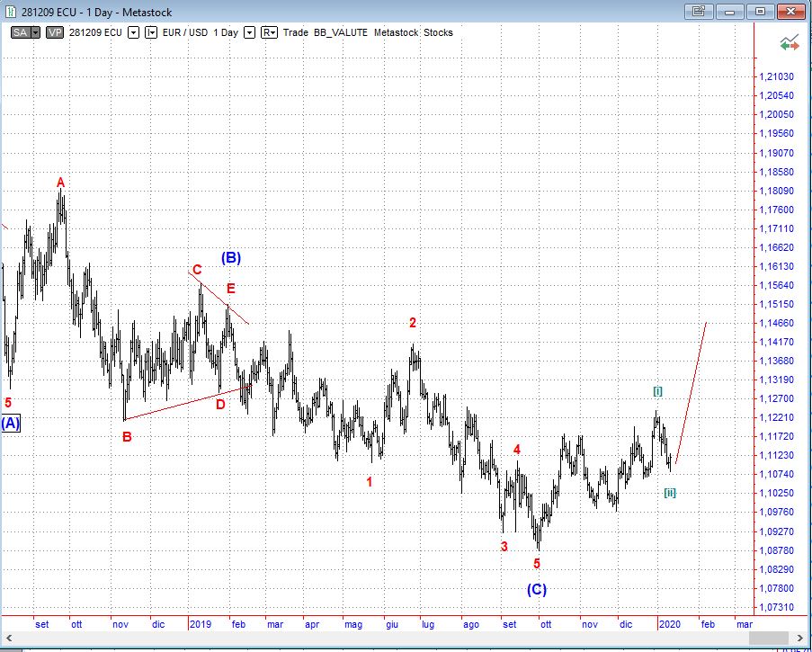The width and height of the screenshot is (812, 652).
Task: Click the horizontal scrollbar thumb
Action: [x=769, y=638]
